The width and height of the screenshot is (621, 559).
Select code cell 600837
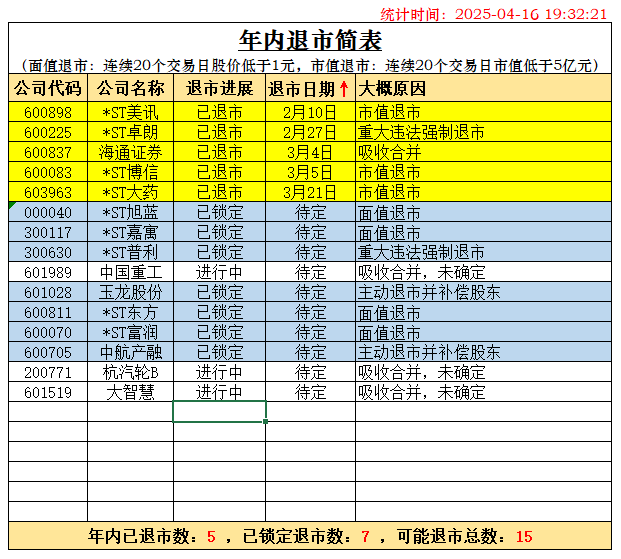[x=48, y=152]
